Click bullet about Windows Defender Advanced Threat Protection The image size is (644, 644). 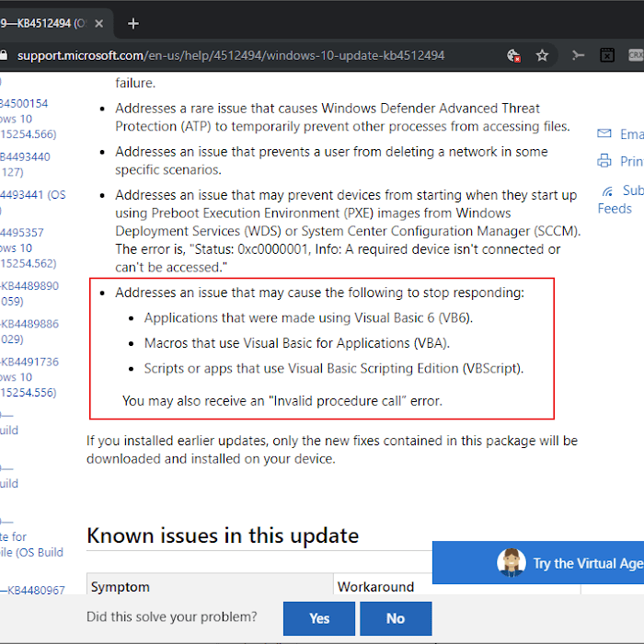(342, 117)
